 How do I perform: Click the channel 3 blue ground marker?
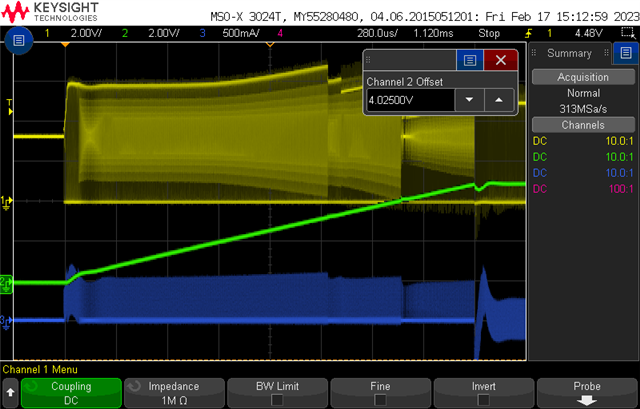click(x=6, y=322)
